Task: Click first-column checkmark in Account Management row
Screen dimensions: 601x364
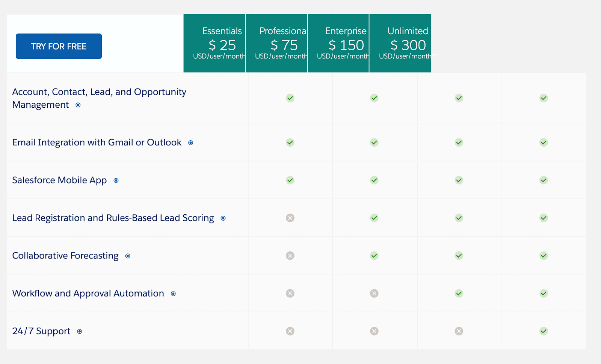Action: [x=290, y=98]
